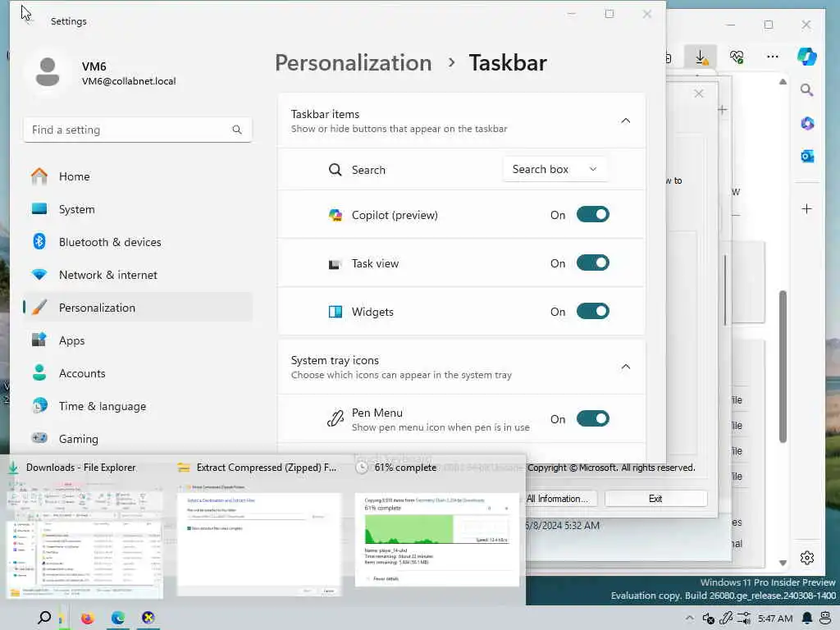
Task: Close the dialog behind the Settings window
Action: [x=699, y=94]
